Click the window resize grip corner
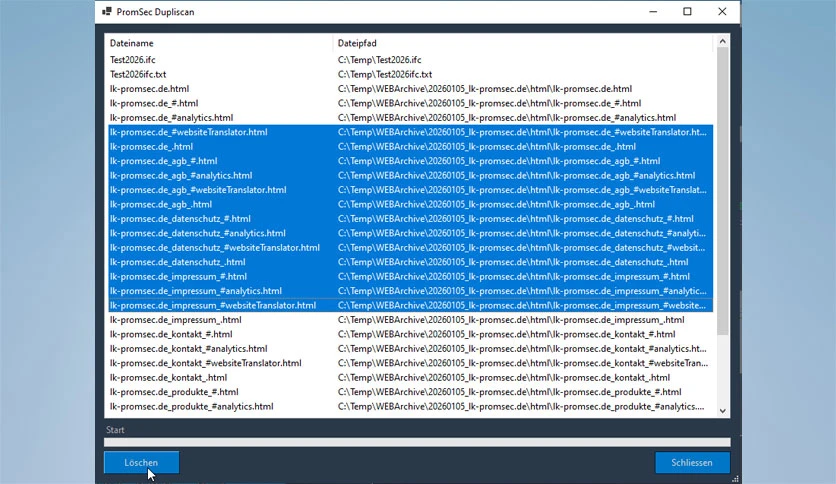 point(735,479)
